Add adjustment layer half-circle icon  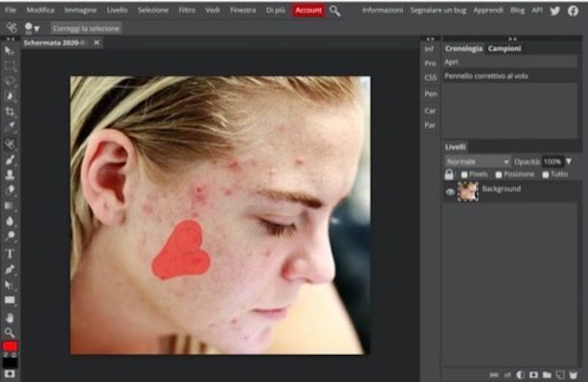521,374
